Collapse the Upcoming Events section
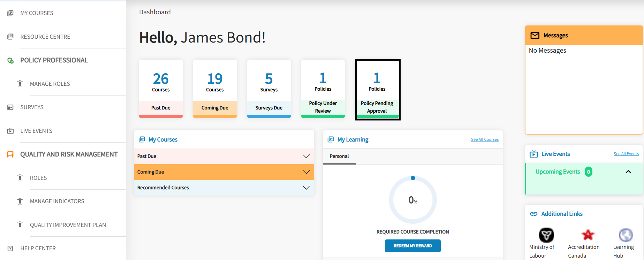644x260 pixels. (x=628, y=172)
